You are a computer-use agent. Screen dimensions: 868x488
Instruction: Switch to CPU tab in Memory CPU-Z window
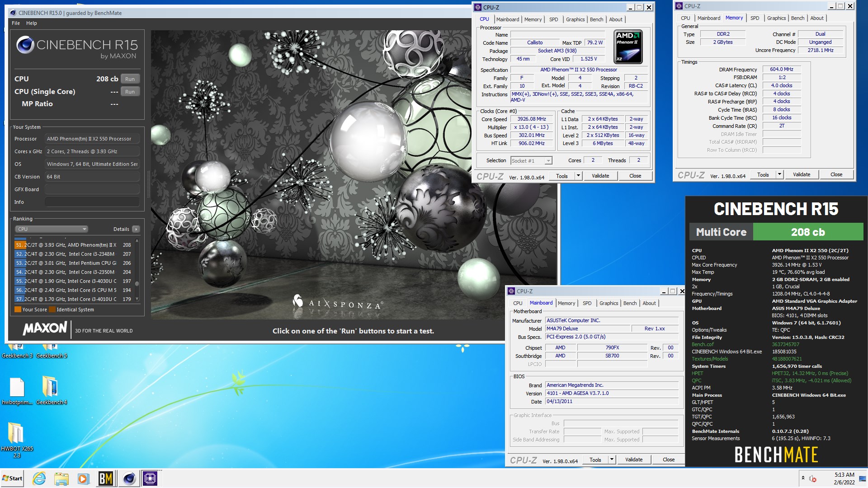click(685, 18)
